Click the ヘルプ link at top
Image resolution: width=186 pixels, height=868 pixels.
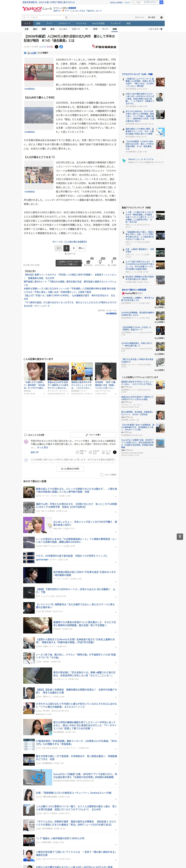click(127, 2)
